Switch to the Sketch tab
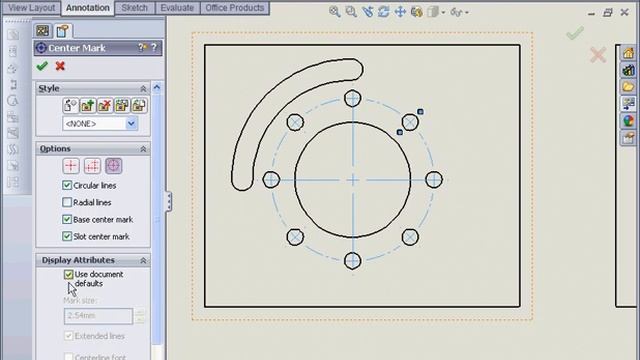Viewport: 640px width, 360px height. 134,8
